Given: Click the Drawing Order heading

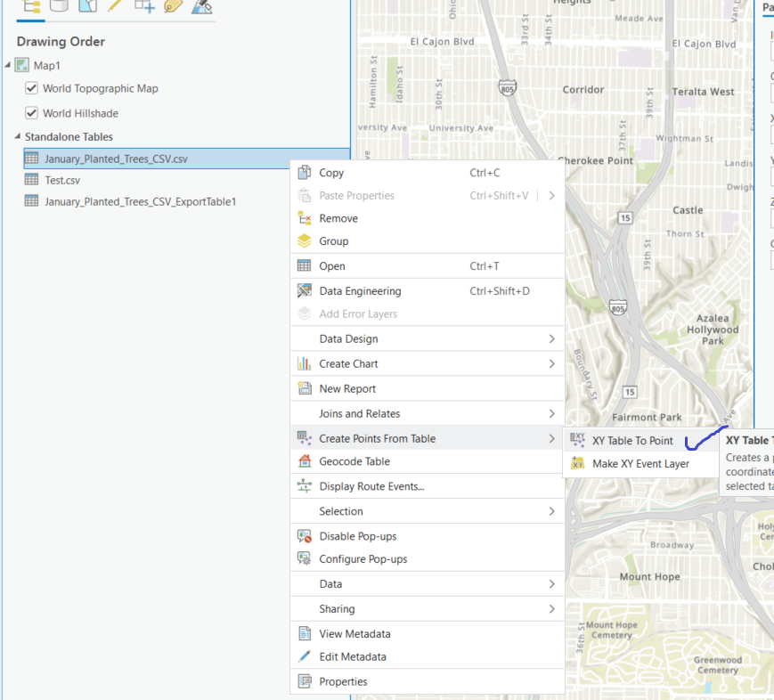Looking at the screenshot, I should point(61,42).
